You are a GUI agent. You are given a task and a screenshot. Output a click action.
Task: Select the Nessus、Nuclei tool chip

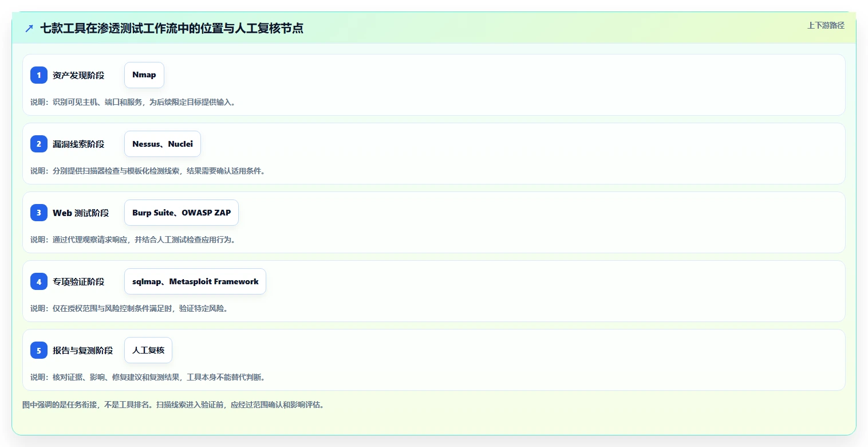click(x=163, y=144)
